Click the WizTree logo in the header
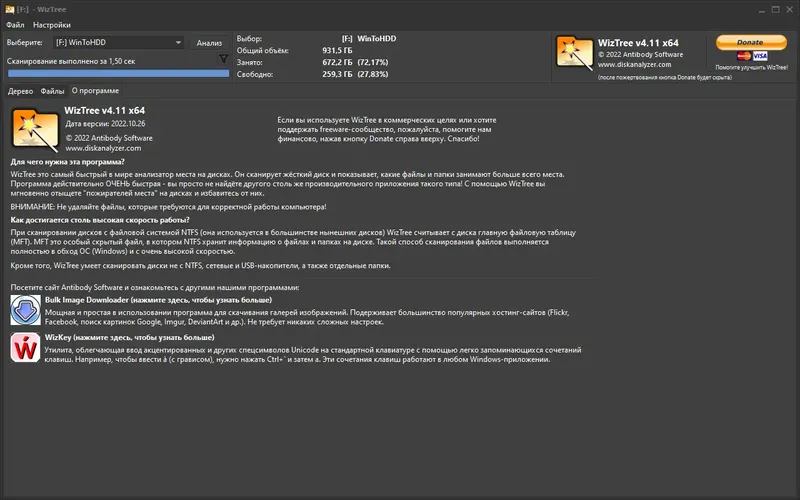The width and height of the screenshot is (800, 500). pos(574,53)
